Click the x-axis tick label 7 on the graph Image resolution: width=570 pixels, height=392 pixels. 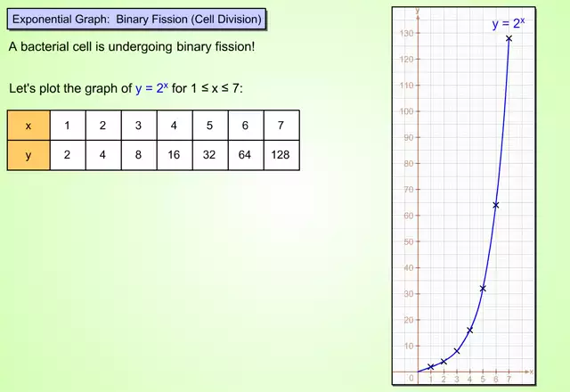[509, 380]
